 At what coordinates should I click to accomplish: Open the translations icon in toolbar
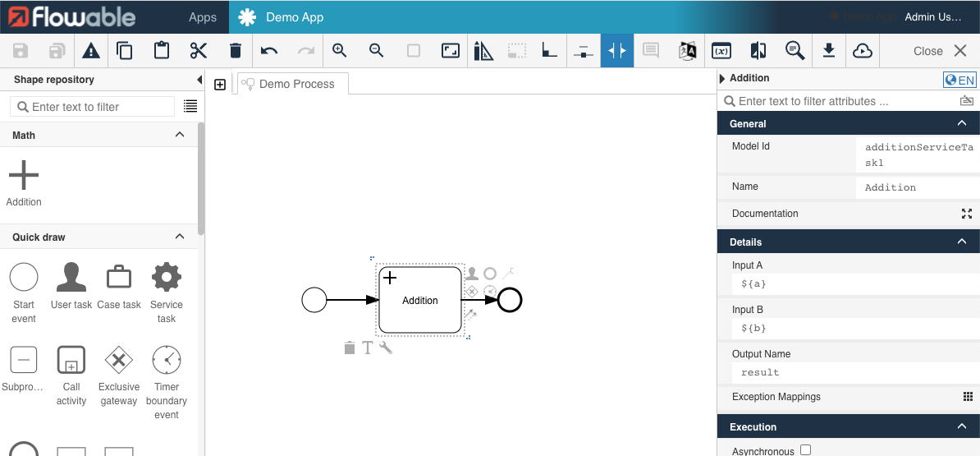coord(688,51)
